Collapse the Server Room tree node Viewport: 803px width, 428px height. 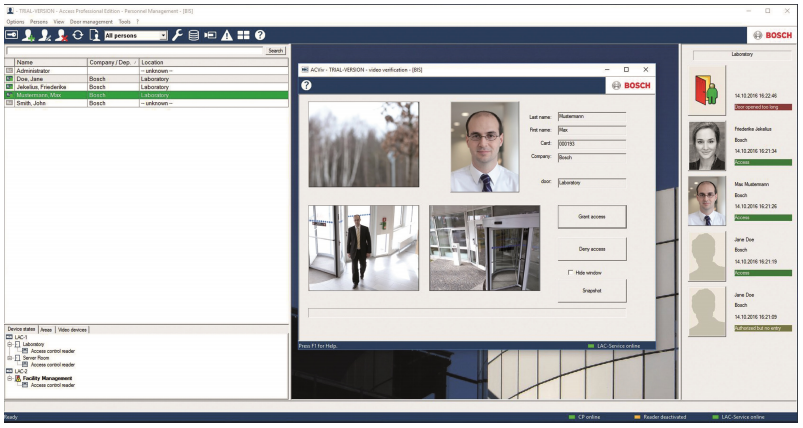click(x=10, y=358)
